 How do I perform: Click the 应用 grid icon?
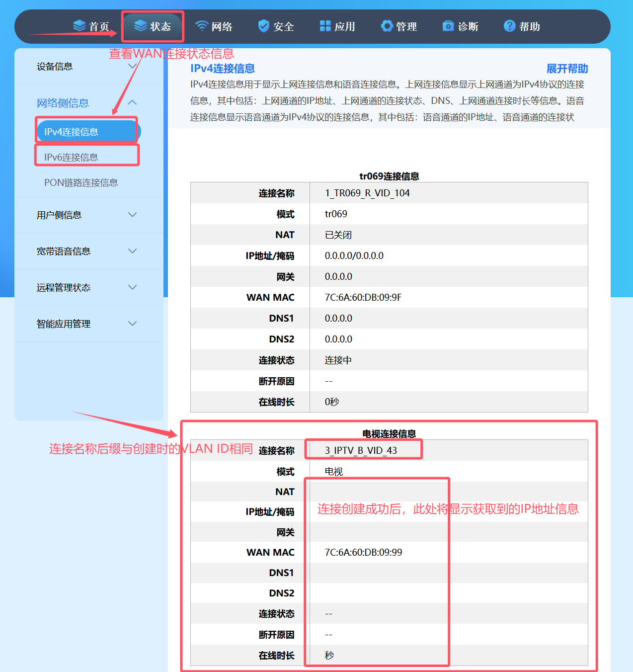coord(325,26)
